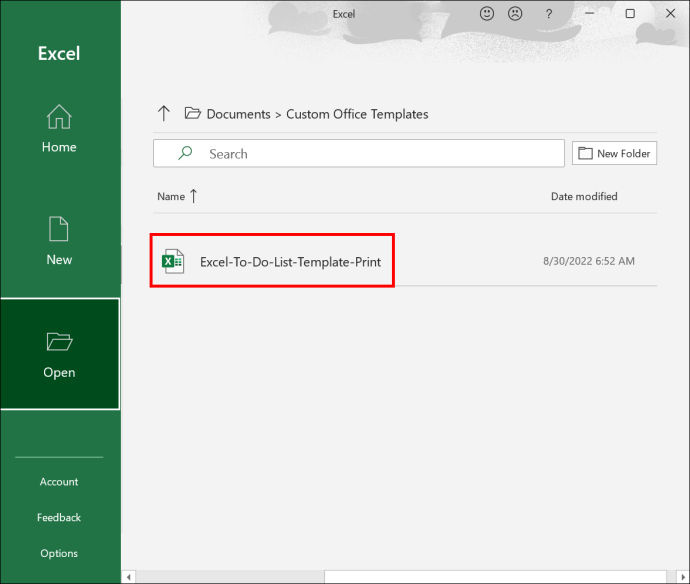Click the horizontal scrollbar right arrow
The image size is (690, 584).
point(683,577)
